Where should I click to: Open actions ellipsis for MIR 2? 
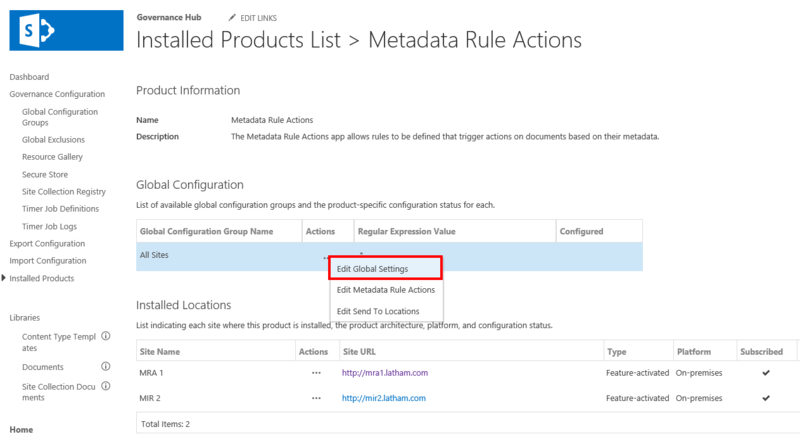coord(316,398)
